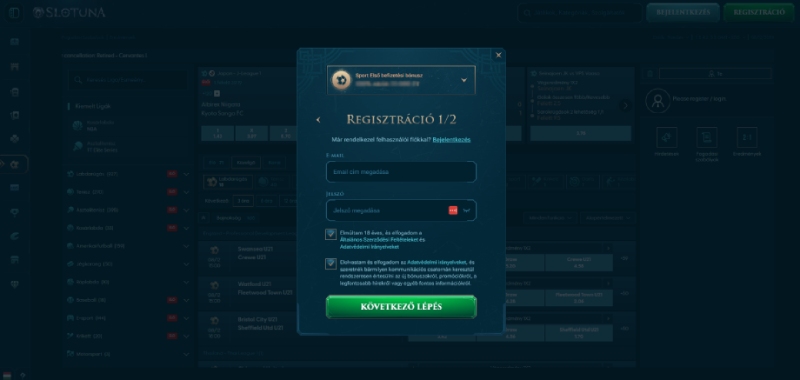Select Crewe U21 odds 4.50
The height and width of the screenshot is (380, 800).
point(579,262)
